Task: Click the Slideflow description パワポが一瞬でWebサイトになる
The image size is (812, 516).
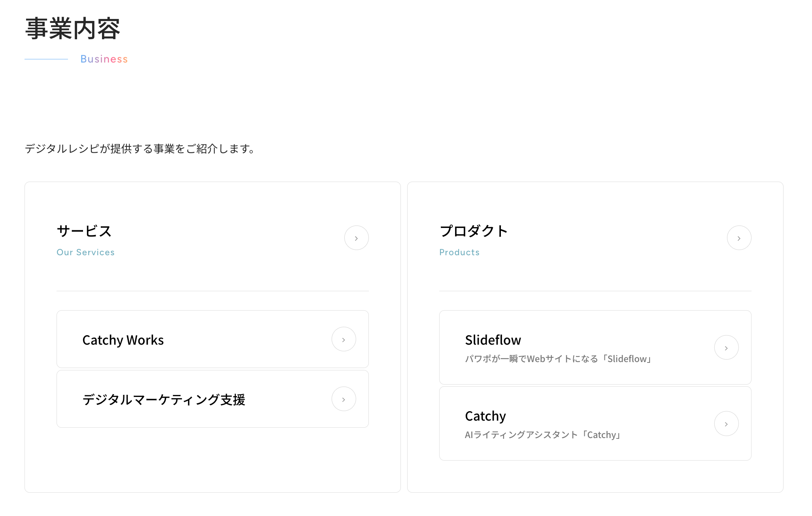Action: click(x=558, y=359)
